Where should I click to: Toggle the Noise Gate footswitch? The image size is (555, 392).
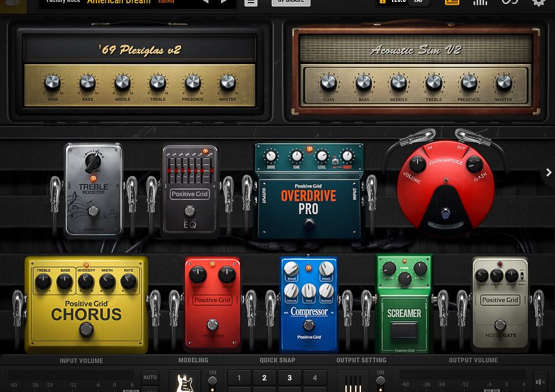point(500,324)
